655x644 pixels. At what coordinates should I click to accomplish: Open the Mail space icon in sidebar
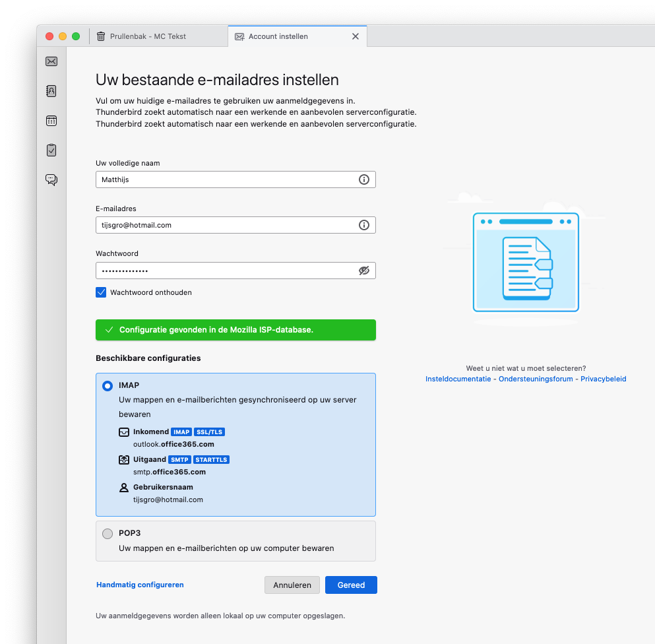[x=51, y=61]
